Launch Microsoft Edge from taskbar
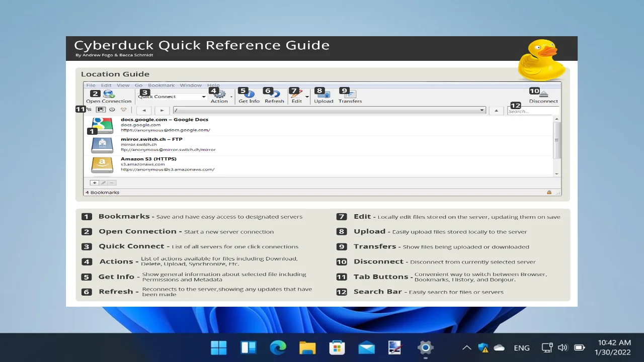The height and width of the screenshot is (362, 644). (x=278, y=347)
